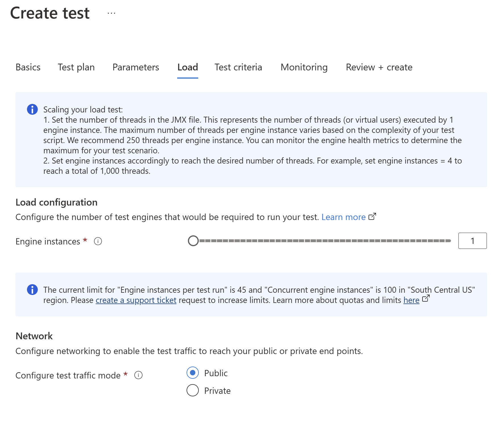Go to the Parameters tab

click(136, 67)
